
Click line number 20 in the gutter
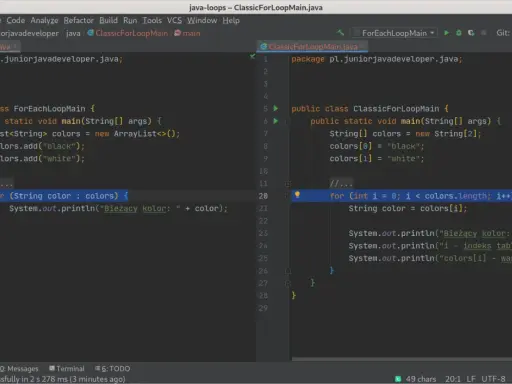click(x=263, y=196)
